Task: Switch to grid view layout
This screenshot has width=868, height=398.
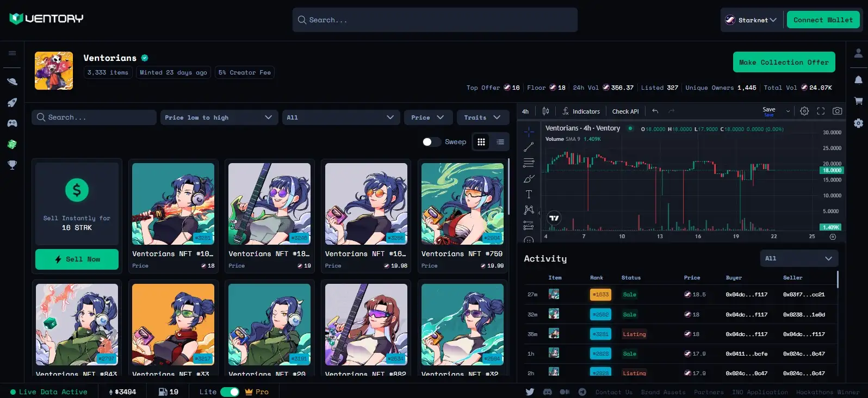Action: (481, 142)
